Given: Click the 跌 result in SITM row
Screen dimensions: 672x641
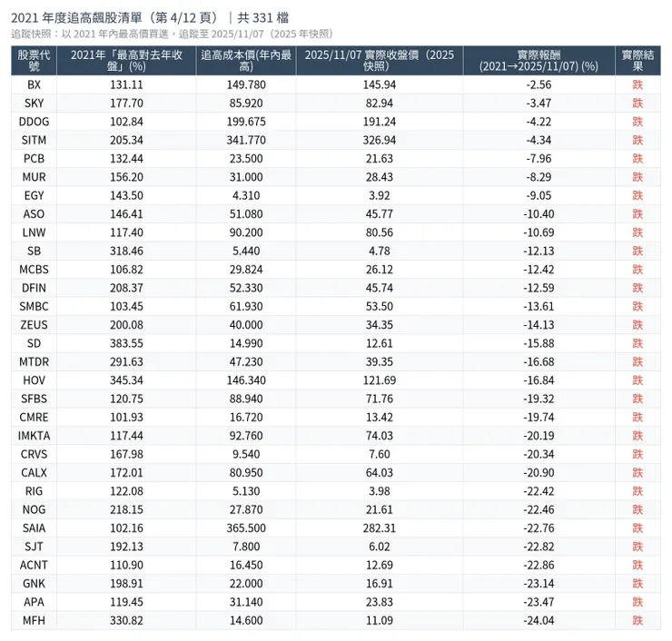Looking at the screenshot, I should [x=637, y=140].
